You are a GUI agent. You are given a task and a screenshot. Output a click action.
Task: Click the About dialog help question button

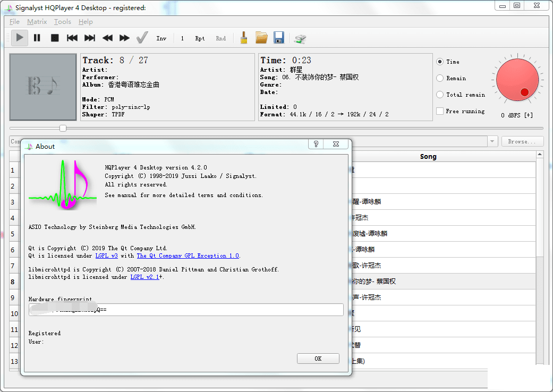[316, 144]
